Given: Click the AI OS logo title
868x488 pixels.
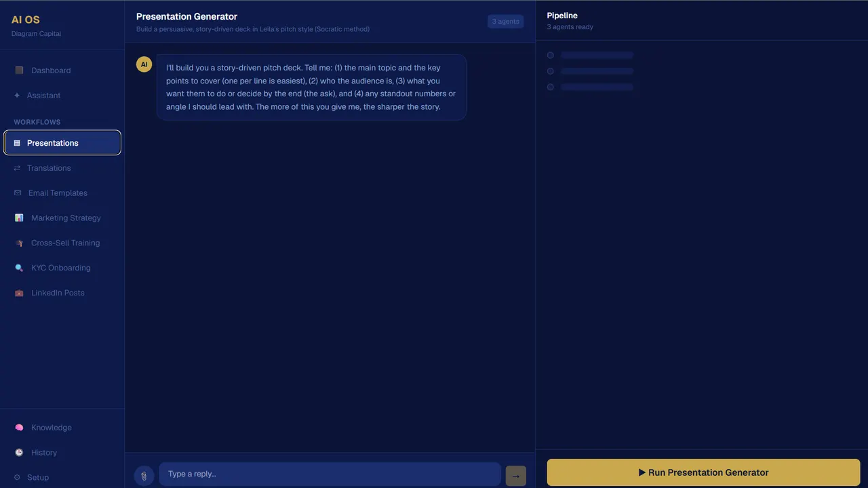Looking at the screenshot, I should (x=26, y=20).
